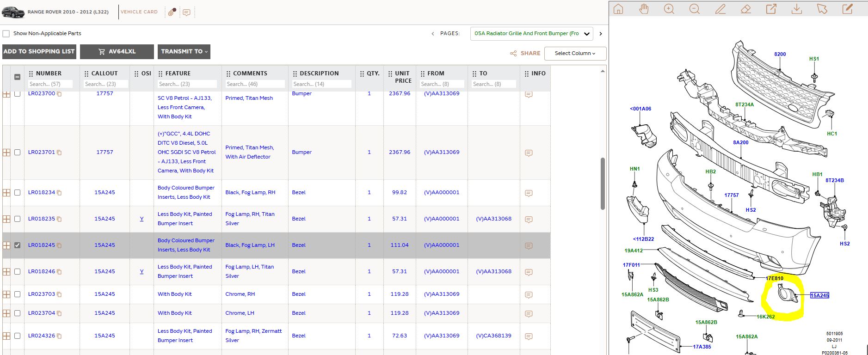The width and height of the screenshot is (868, 355).
Task: Zoom out of the parts diagram
Action: (695, 9)
